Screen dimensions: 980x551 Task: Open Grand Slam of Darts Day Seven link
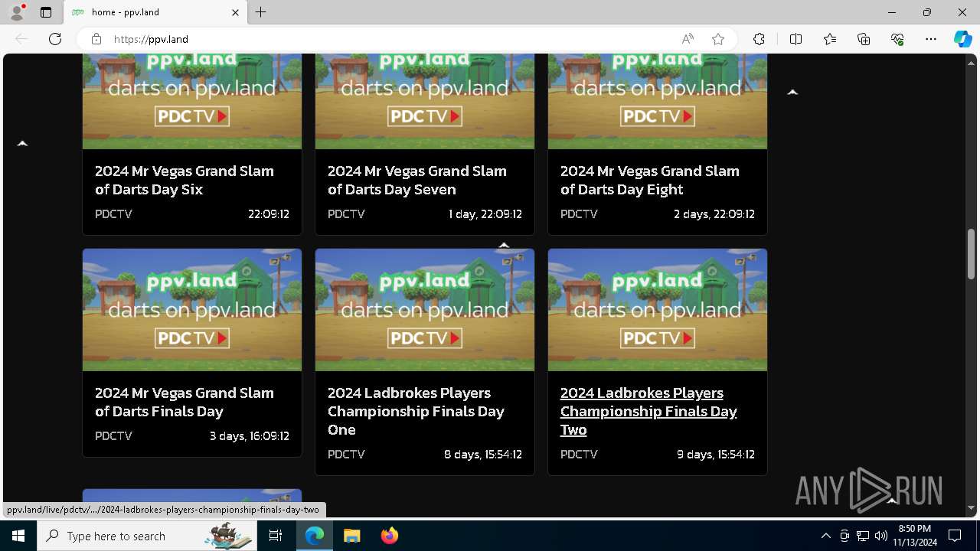tap(417, 181)
